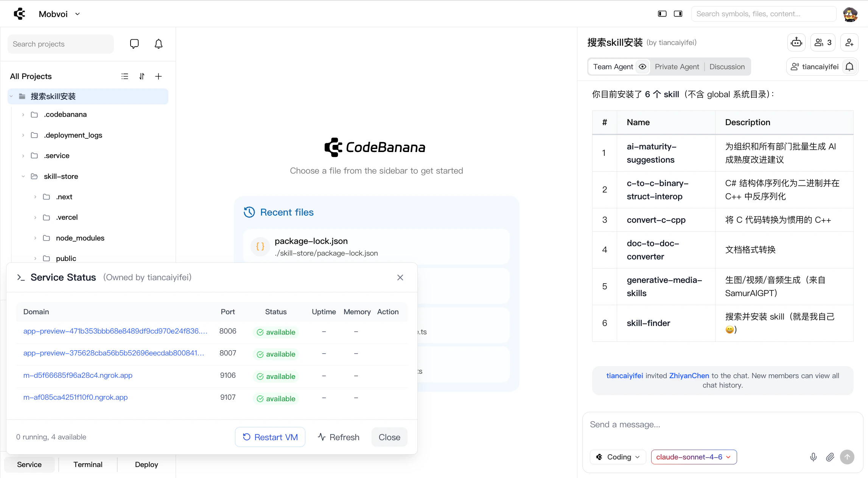The height and width of the screenshot is (478, 868).
Task: Click the attachment paperclip icon
Action: (x=830, y=457)
